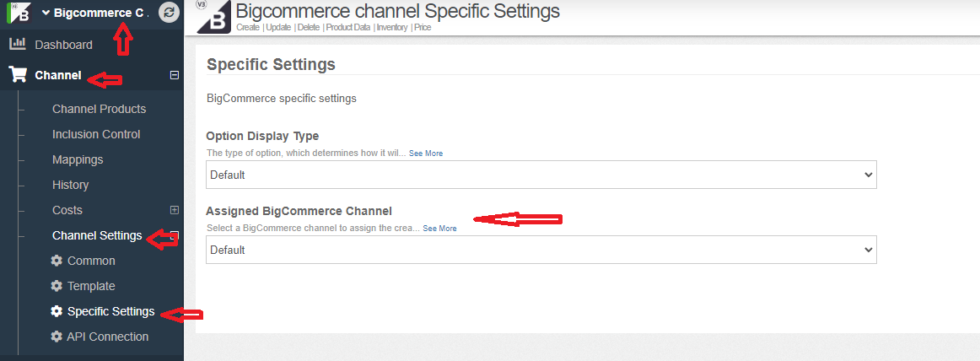The height and width of the screenshot is (361, 980).
Task: Collapse the Channel menu section
Action: (175, 75)
